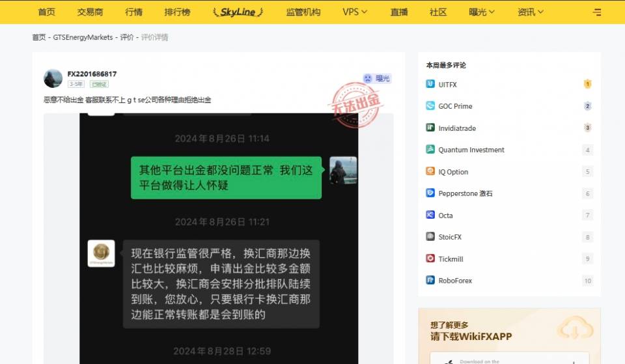Click username FX2201686817
Image resolution: width=625 pixels, height=364 pixels.
(x=92, y=74)
